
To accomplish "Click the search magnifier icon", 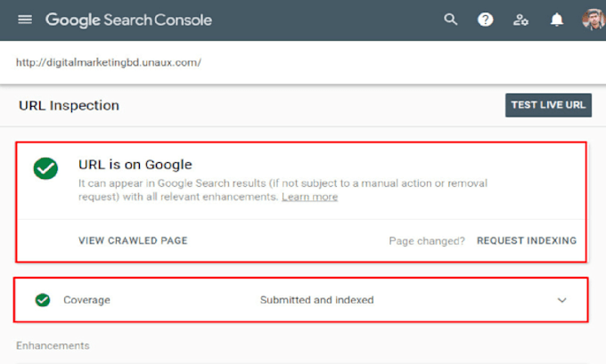I will click(450, 20).
